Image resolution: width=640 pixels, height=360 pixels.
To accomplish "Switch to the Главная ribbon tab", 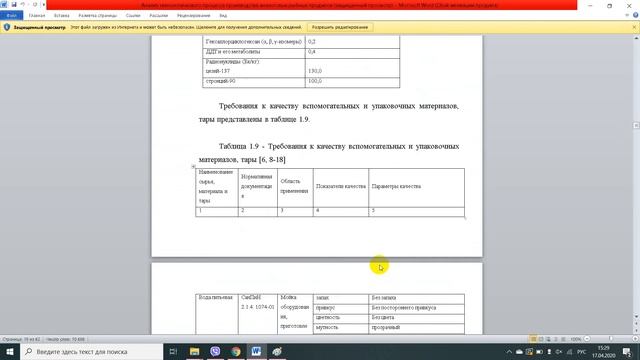I will click(x=37, y=16).
